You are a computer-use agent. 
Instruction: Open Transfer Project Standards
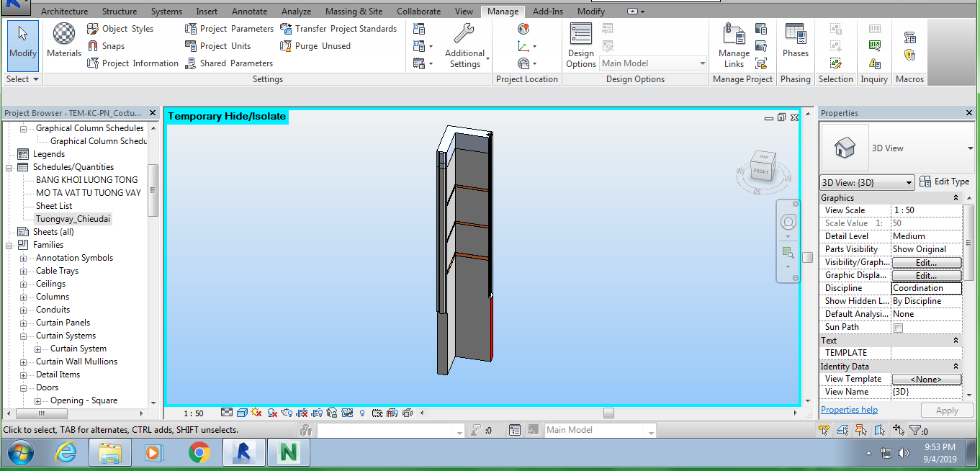(x=338, y=29)
